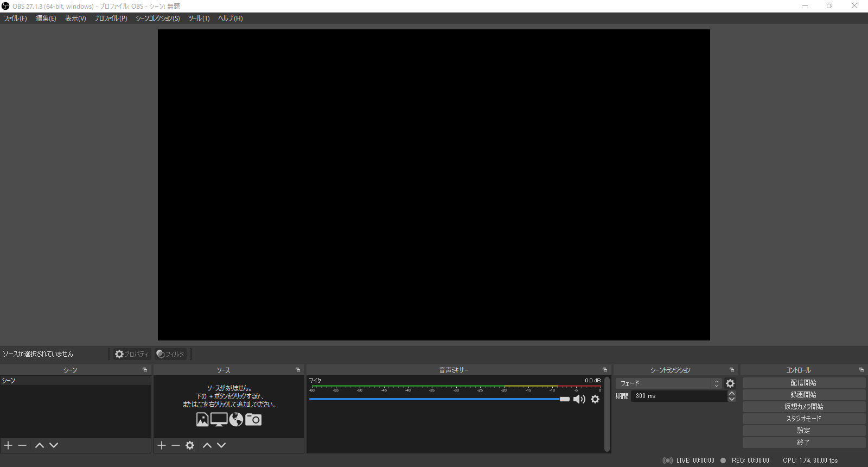The width and height of the screenshot is (868, 467).
Task: Open the フェード transition dropdown
Action: click(x=668, y=383)
